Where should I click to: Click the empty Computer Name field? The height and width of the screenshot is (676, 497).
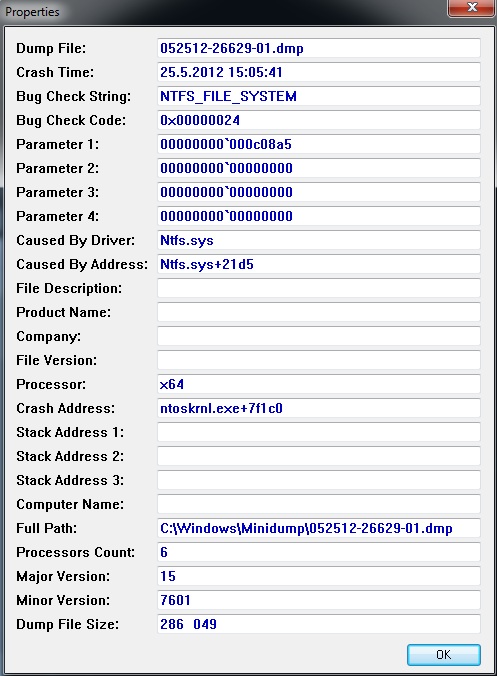pos(319,504)
